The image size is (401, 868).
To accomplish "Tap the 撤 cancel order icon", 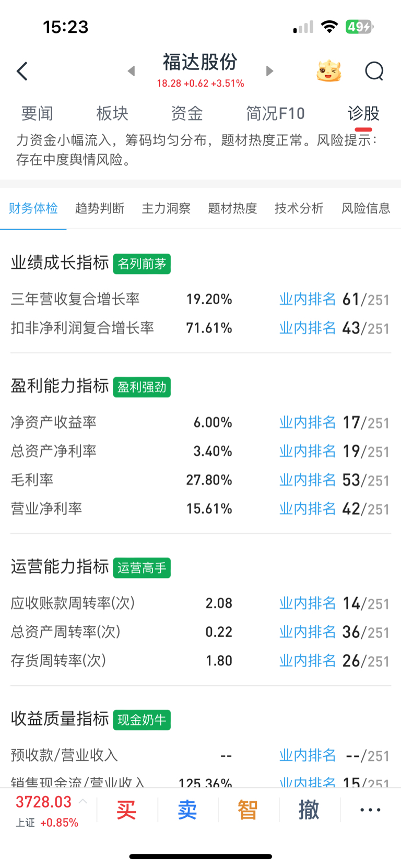I will pos(309,810).
